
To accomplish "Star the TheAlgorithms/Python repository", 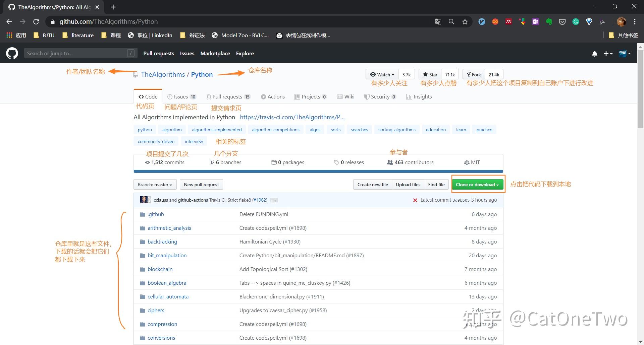I will pos(430,74).
